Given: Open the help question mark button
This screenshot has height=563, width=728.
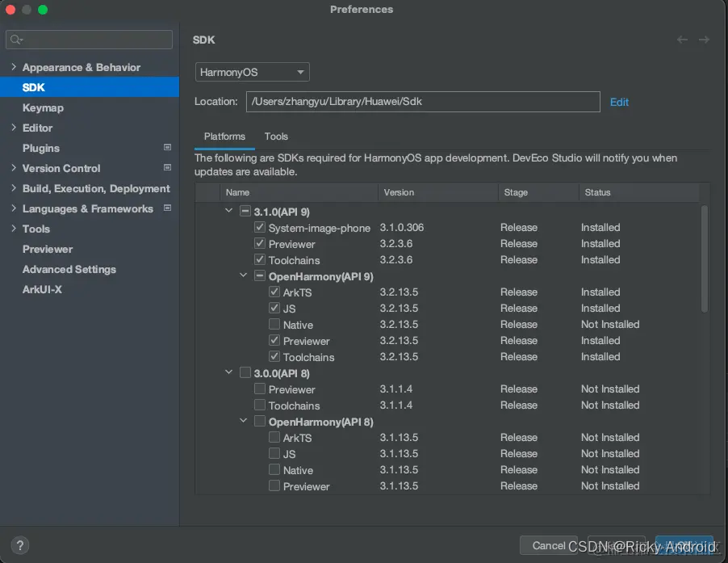Looking at the screenshot, I should tap(20, 545).
